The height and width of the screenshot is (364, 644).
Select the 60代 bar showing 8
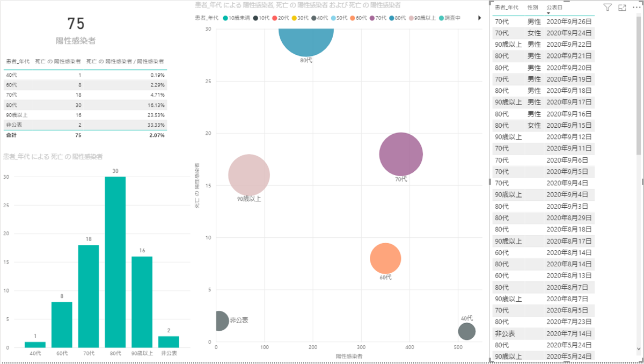[x=62, y=325]
